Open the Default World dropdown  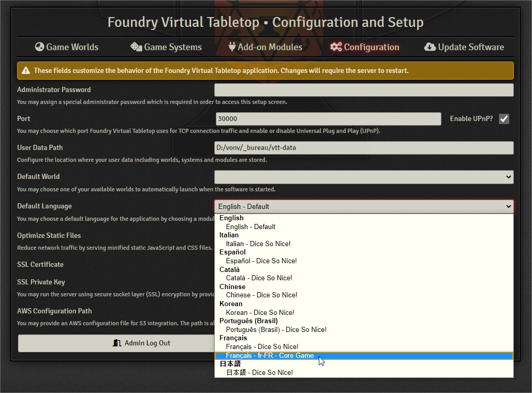pos(364,177)
